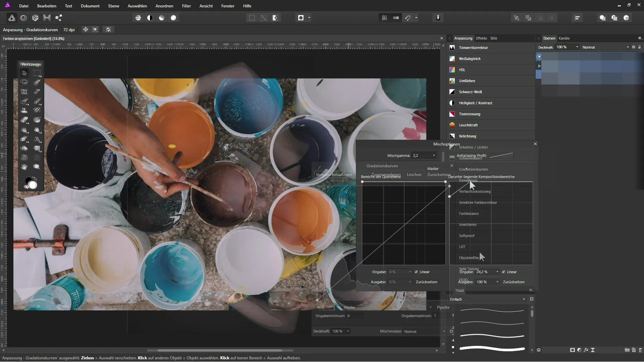The image size is (644, 362).
Task: Click the Eingabeminimum value field
Action: pyautogui.click(x=355, y=316)
